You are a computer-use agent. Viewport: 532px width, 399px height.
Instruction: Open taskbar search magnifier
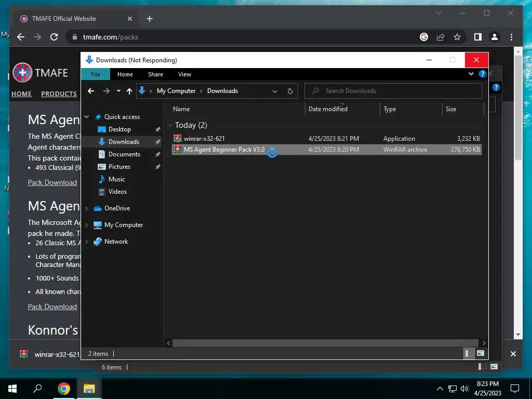pos(37,388)
